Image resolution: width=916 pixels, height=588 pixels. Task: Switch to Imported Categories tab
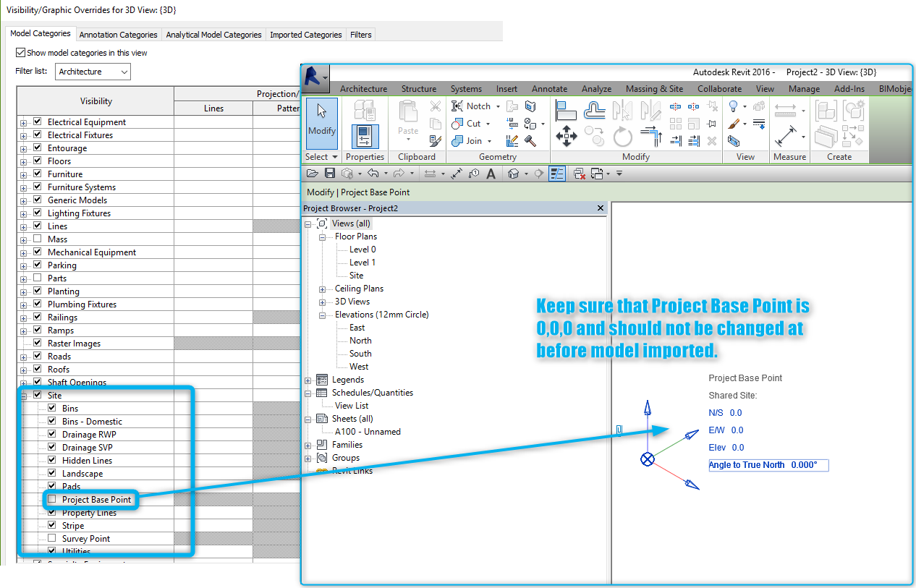(305, 35)
